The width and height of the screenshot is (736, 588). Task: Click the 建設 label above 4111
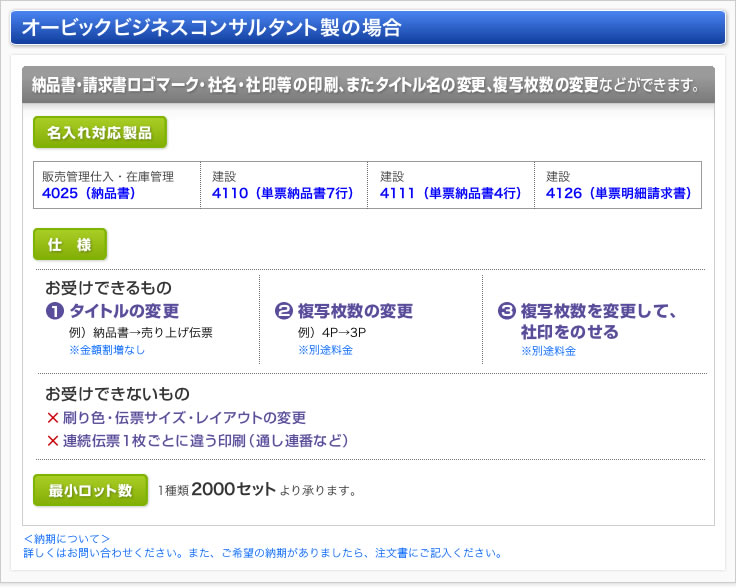(392, 176)
